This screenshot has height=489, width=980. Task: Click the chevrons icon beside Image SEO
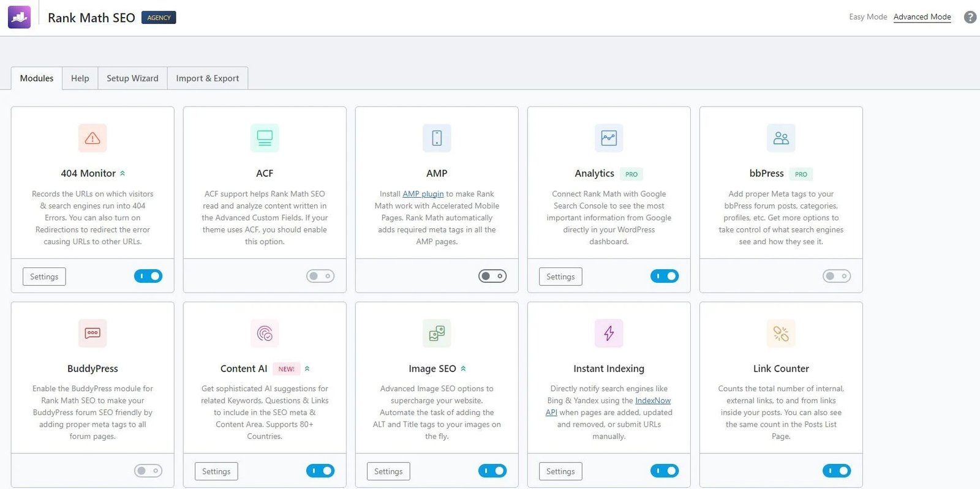click(x=463, y=369)
